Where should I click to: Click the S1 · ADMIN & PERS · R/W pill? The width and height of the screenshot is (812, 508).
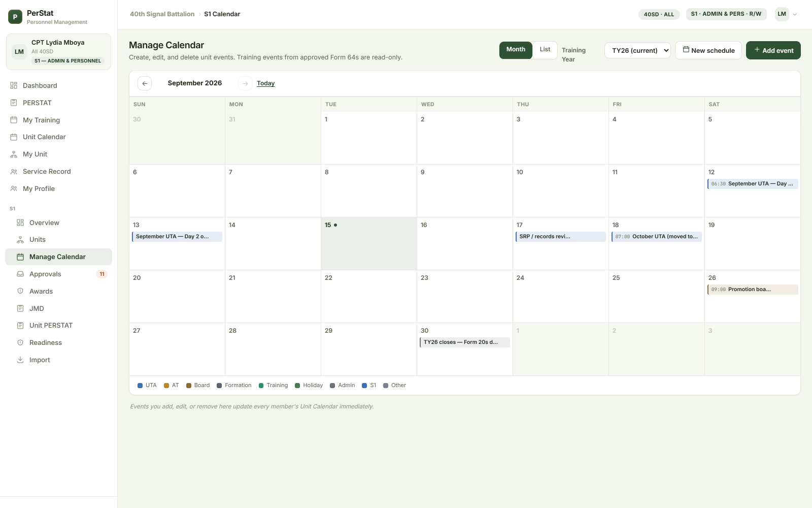[726, 14]
